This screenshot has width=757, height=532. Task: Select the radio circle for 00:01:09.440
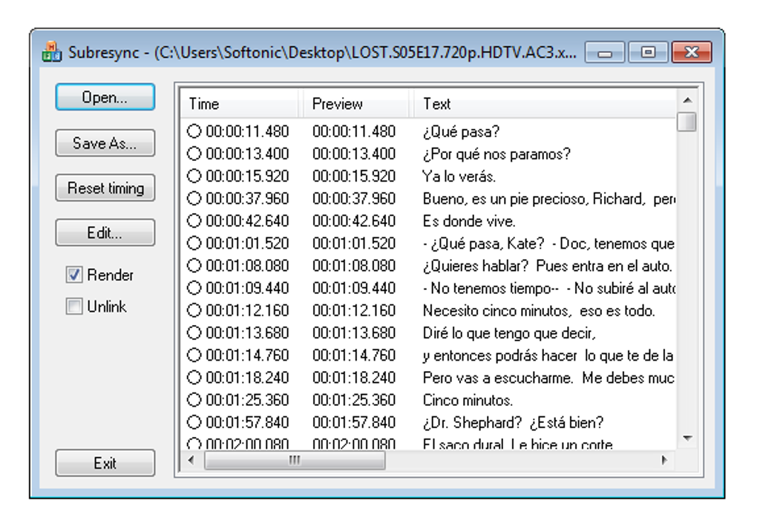coord(194,288)
